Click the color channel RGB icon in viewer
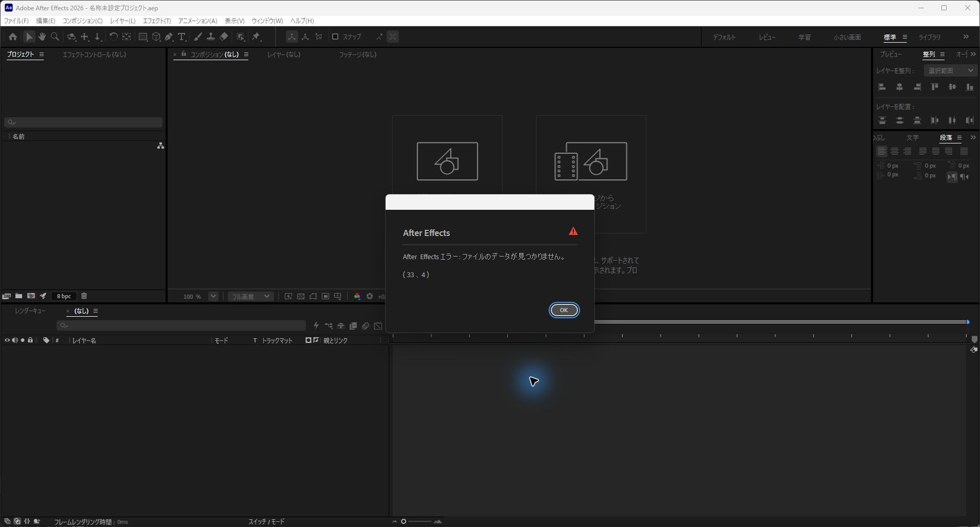 357,297
